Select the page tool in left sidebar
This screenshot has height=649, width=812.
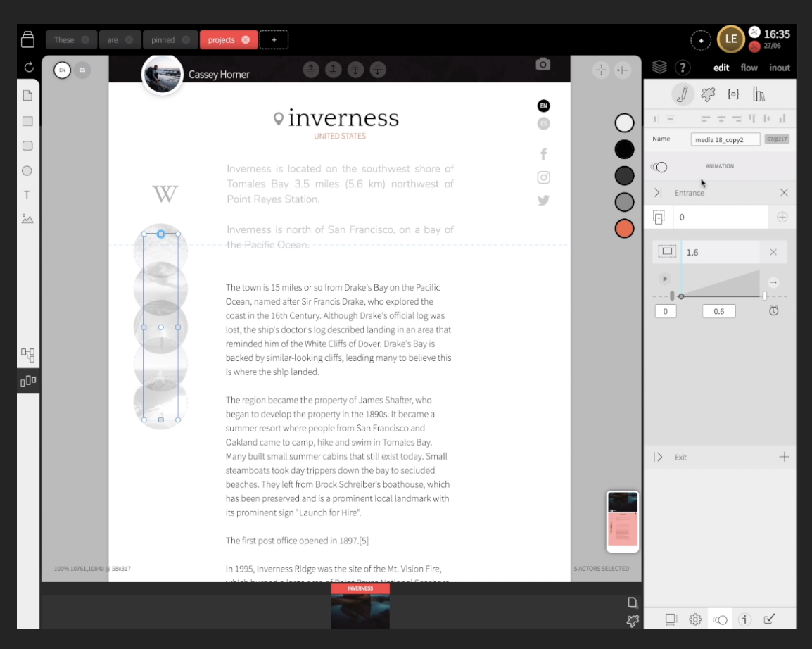(x=28, y=95)
